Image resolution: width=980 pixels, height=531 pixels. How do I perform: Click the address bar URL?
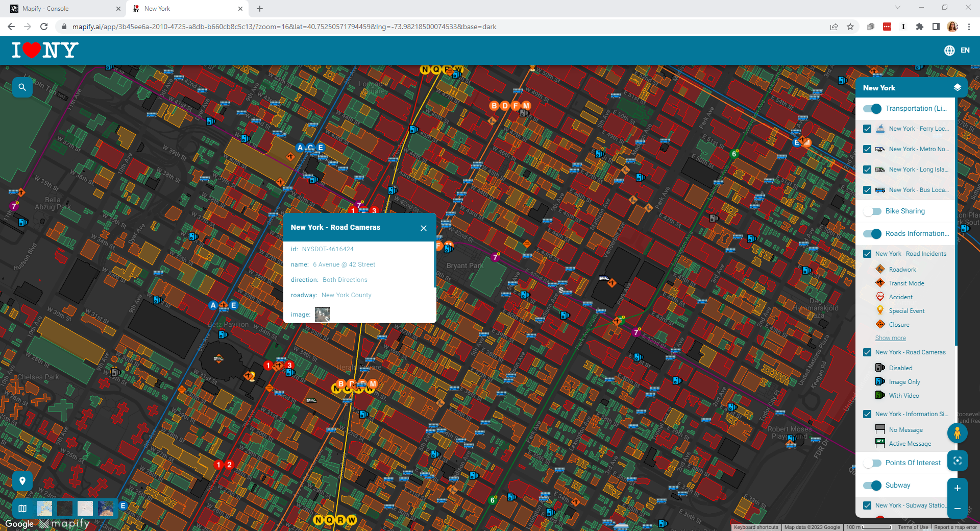(284, 27)
